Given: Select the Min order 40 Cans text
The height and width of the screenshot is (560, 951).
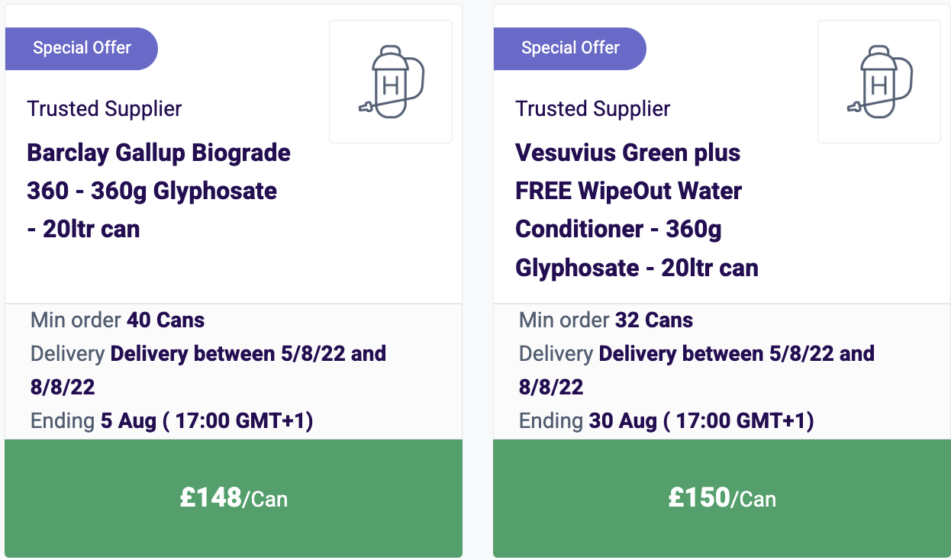Looking at the screenshot, I should tap(118, 320).
